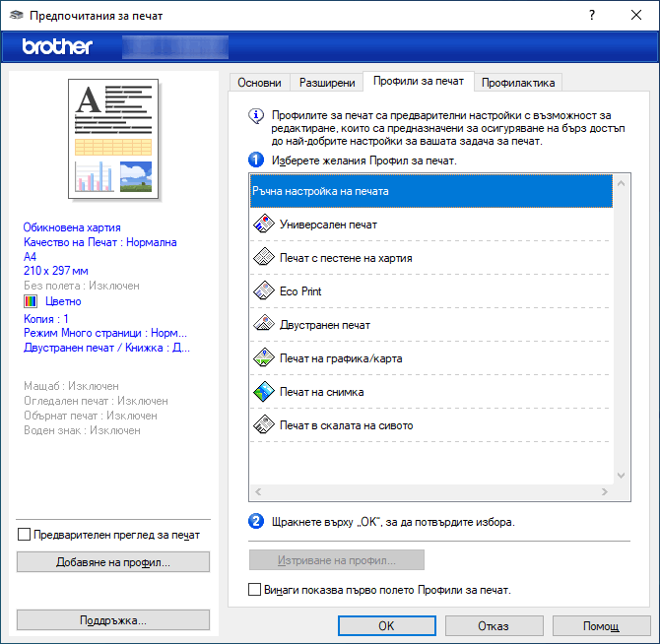
Task: Click the Цветно color mode icon
Action: point(31,301)
